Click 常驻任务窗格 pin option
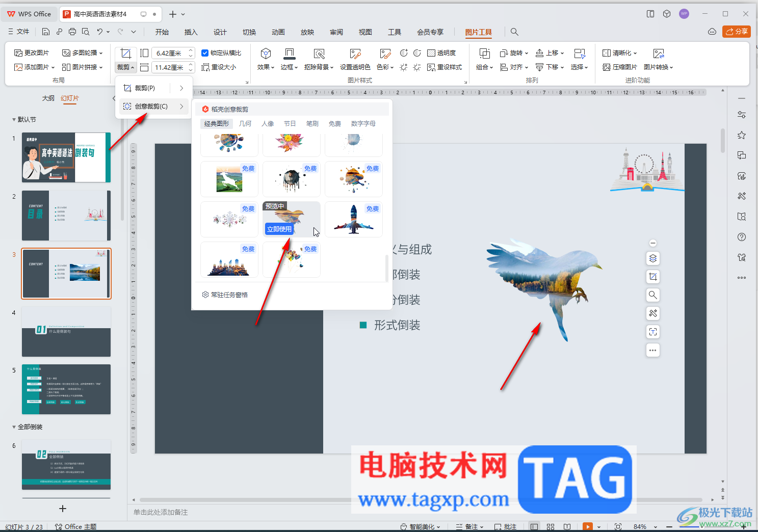Viewport: 758px width, 532px height. (225, 295)
